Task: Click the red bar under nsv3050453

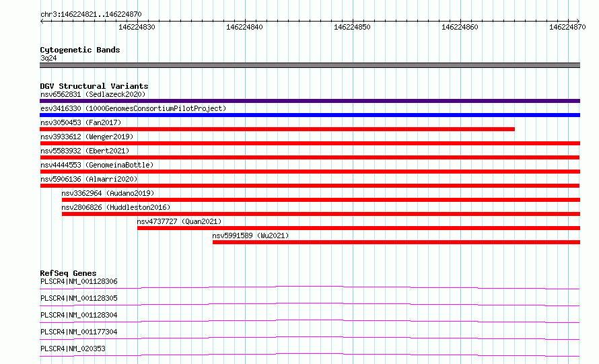Action: click(277, 129)
